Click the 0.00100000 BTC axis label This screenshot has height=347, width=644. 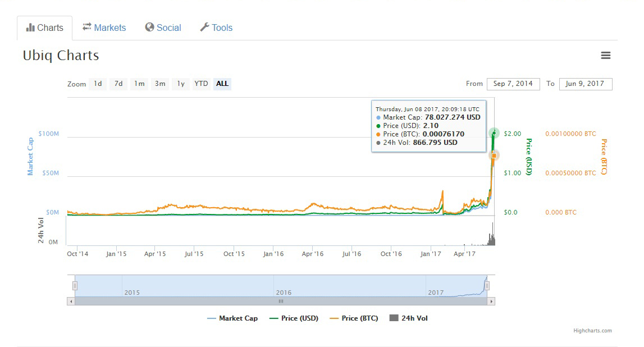tap(570, 134)
